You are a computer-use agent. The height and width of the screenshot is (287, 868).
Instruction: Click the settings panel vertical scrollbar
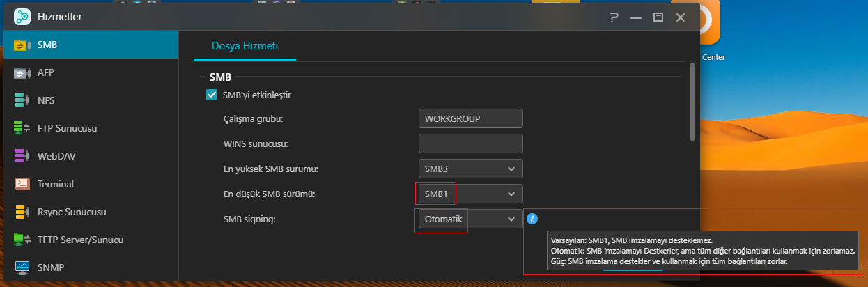[x=692, y=102]
